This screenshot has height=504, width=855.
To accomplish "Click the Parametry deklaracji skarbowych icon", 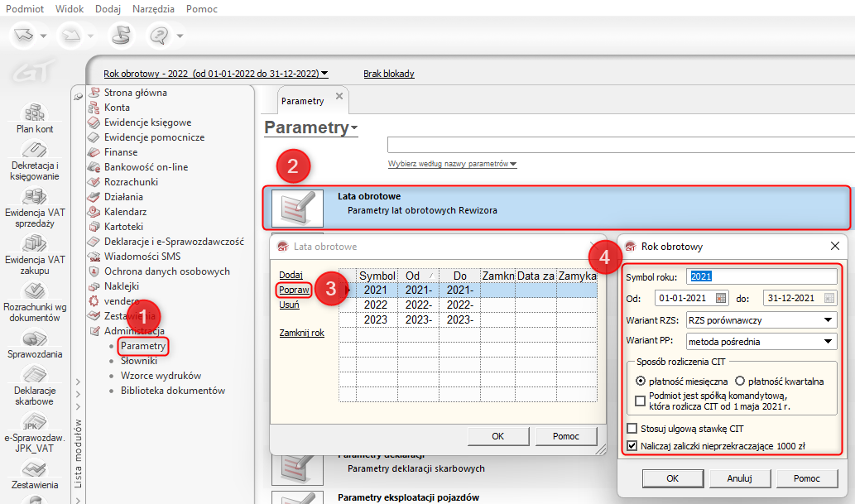I will coord(297,470).
